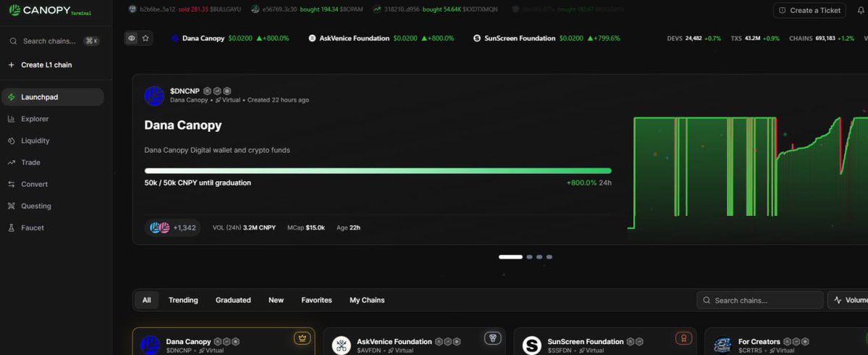This screenshot has width=868, height=355.
Task: Click the Dana Canopy featured title
Action: [x=183, y=125]
